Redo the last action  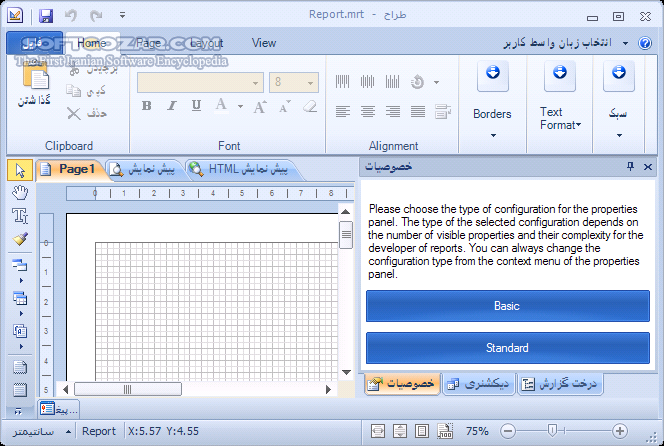pos(96,16)
